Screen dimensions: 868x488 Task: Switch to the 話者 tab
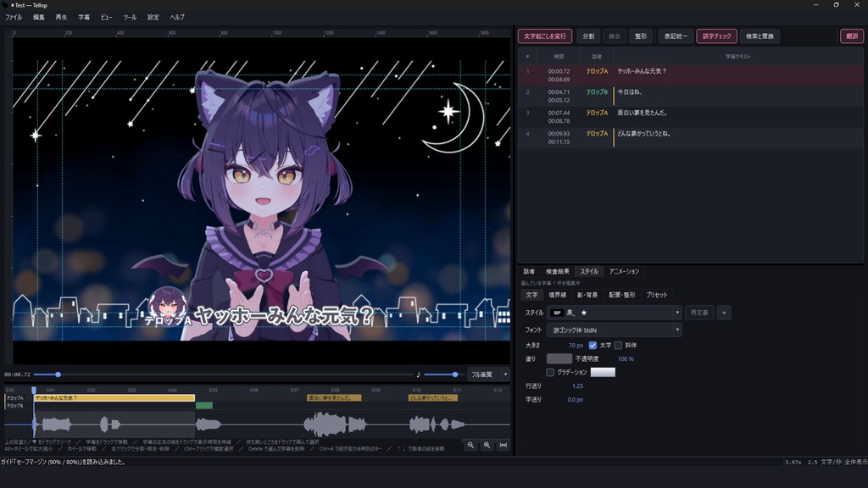coord(529,271)
